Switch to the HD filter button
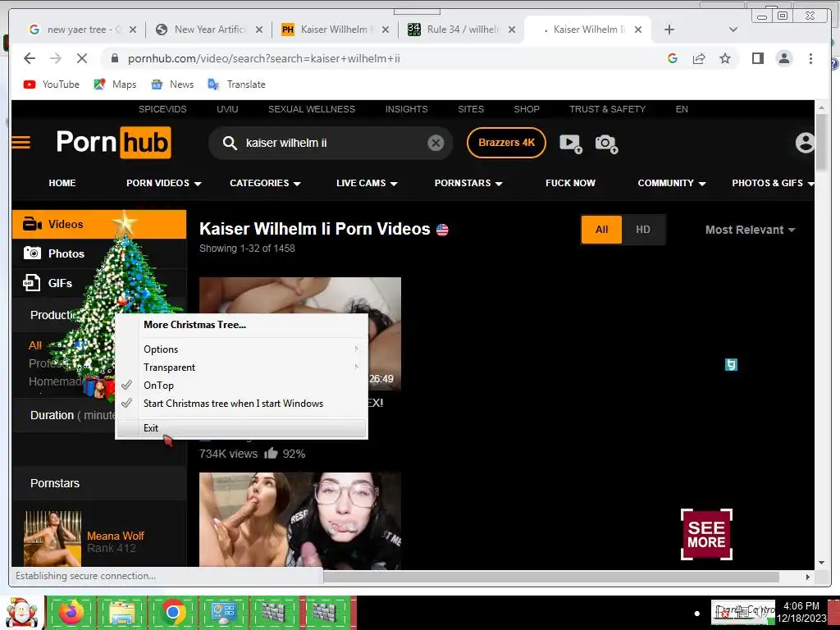 coord(643,230)
